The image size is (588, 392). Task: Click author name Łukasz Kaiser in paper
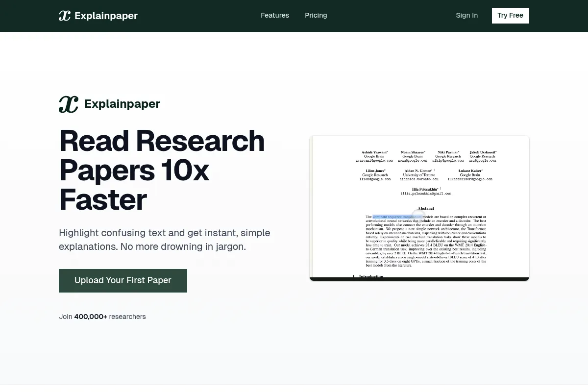point(470,171)
